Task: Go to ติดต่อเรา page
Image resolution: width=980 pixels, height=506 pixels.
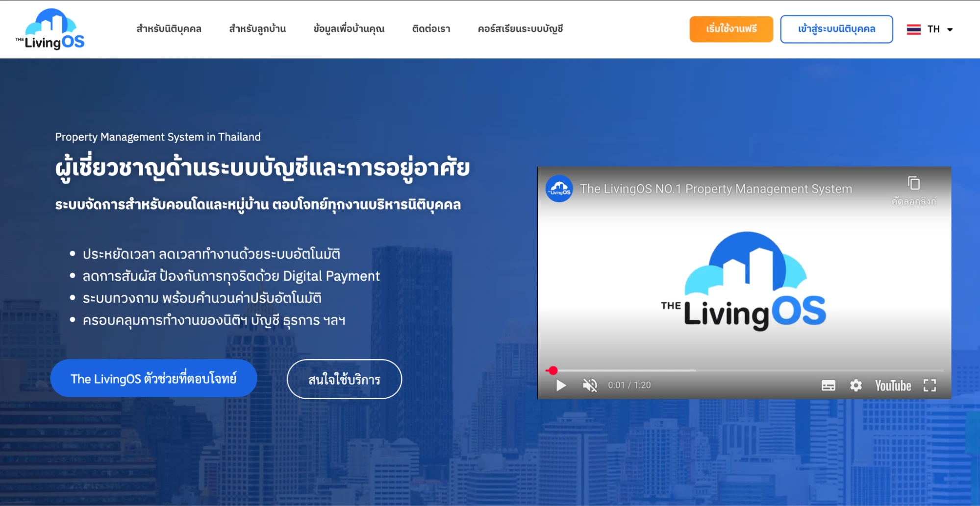Action: tap(431, 29)
